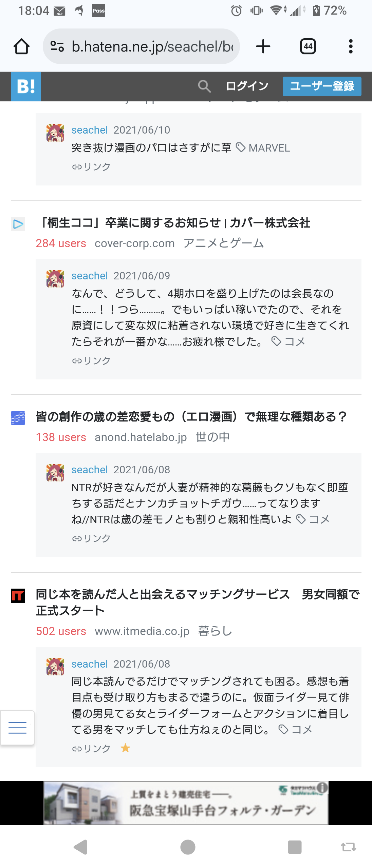Open the Hatena search magnifier

click(x=204, y=86)
